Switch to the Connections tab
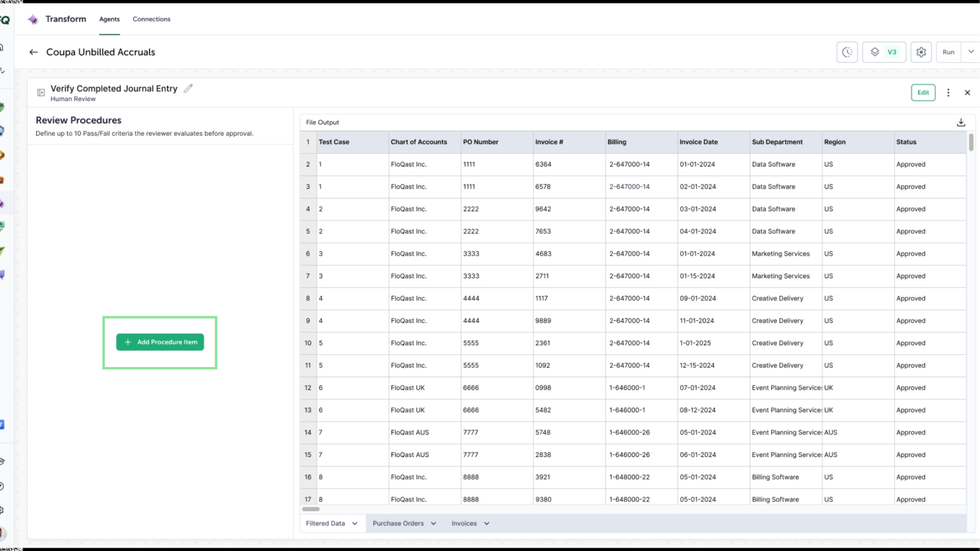The image size is (980, 551). click(x=151, y=19)
